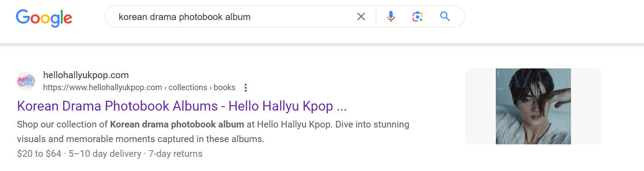Viewport: 644px width, 171px height.
Task: Click the 'collections' breadcrumb segment in the URL
Action: pyautogui.click(x=188, y=87)
